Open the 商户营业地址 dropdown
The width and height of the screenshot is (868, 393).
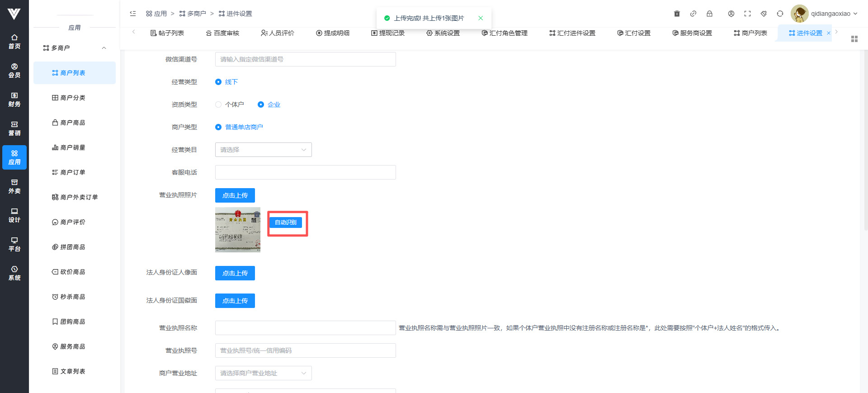coord(263,373)
